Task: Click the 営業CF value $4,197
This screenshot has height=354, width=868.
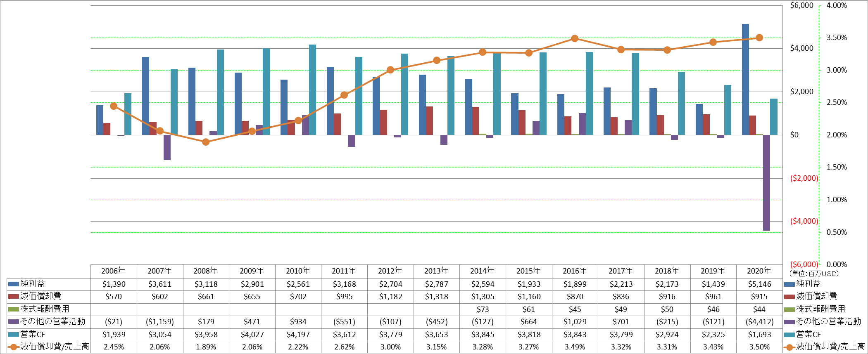Action: pyautogui.click(x=298, y=335)
